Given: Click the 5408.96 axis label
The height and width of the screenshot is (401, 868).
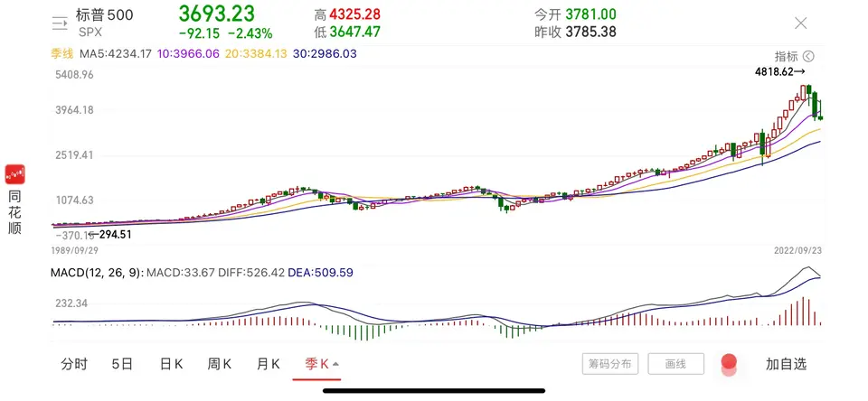Looking at the screenshot, I should 72,74.
